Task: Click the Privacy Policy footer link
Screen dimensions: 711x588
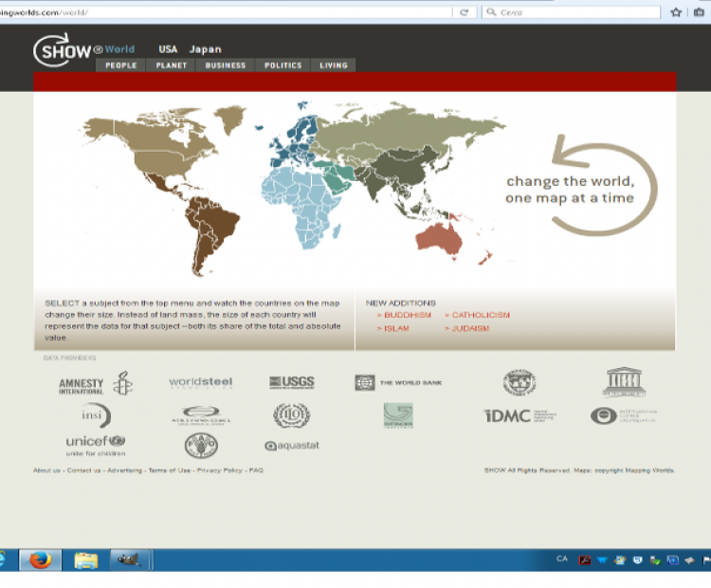Action: [x=220, y=470]
